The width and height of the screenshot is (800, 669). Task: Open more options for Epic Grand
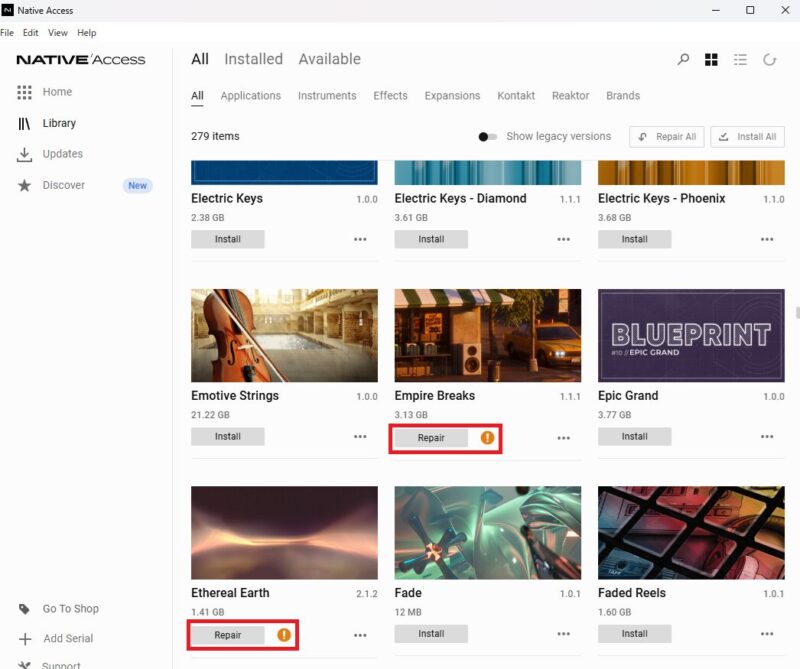click(767, 437)
